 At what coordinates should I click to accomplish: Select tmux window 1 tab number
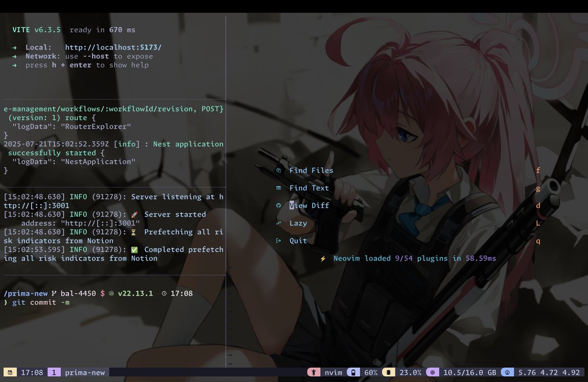[54, 373]
